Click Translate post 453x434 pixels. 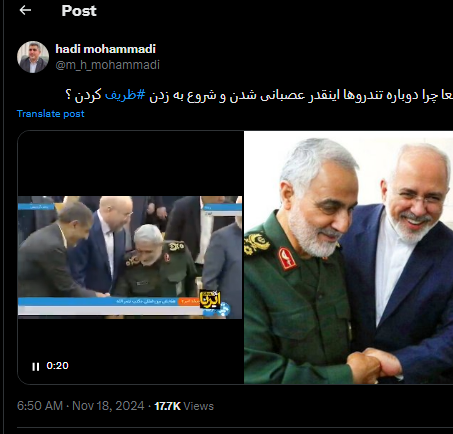tap(51, 114)
